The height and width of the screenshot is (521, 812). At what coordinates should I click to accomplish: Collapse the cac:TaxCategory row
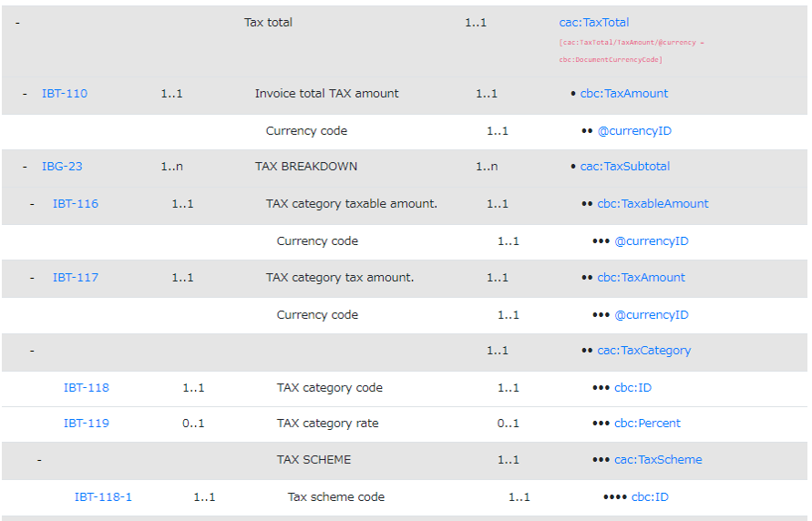32,351
